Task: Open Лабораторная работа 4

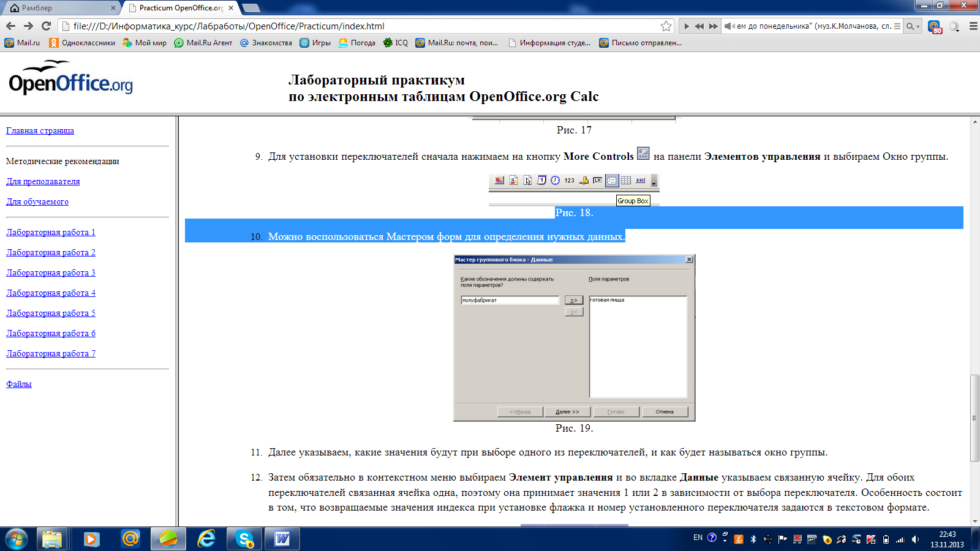Action: tap(51, 293)
